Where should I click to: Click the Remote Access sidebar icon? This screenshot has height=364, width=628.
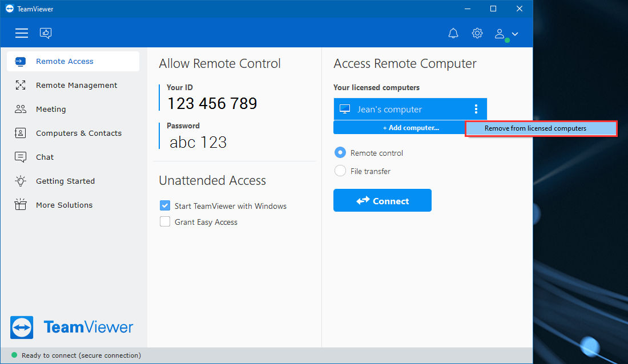(21, 61)
